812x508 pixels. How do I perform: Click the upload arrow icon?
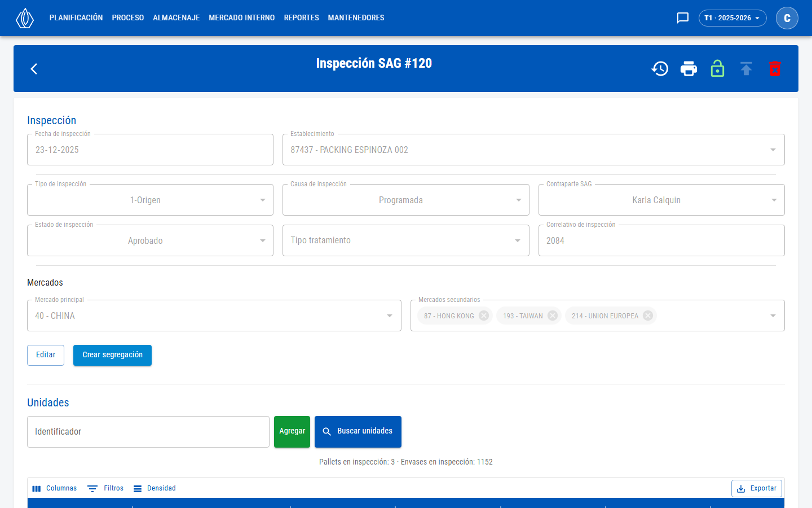click(x=746, y=69)
